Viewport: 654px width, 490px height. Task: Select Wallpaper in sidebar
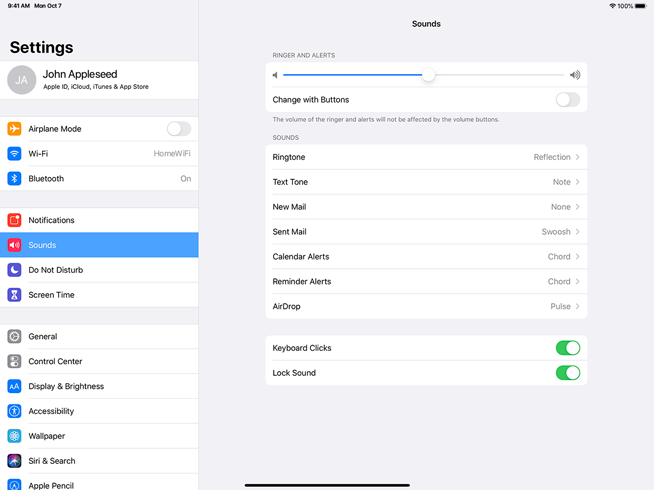(99, 436)
